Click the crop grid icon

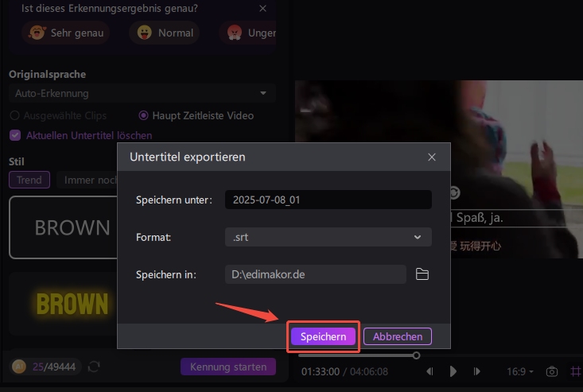tap(576, 371)
